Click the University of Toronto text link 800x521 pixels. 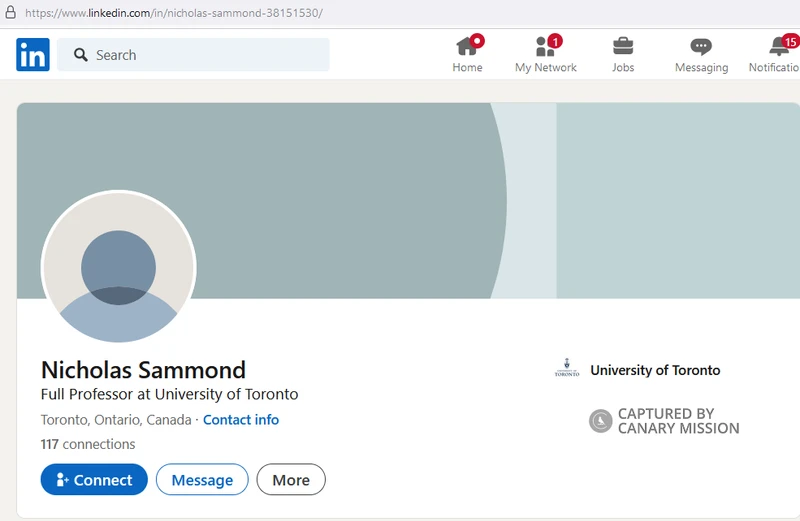point(655,370)
